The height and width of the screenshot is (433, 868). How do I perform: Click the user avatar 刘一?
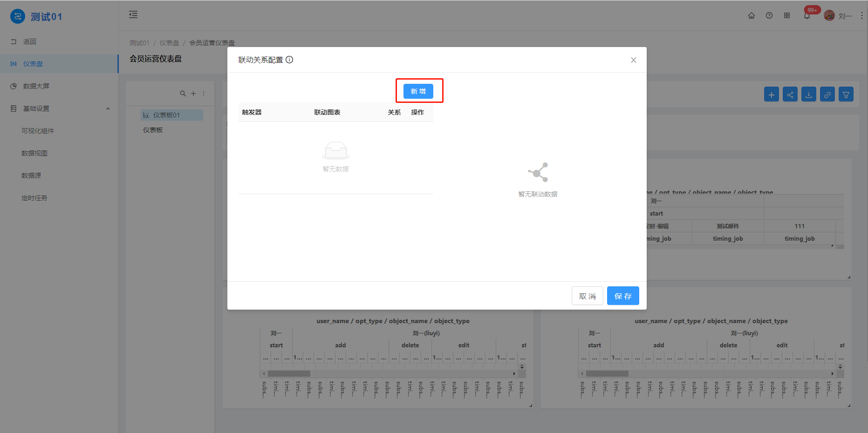pos(829,15)
